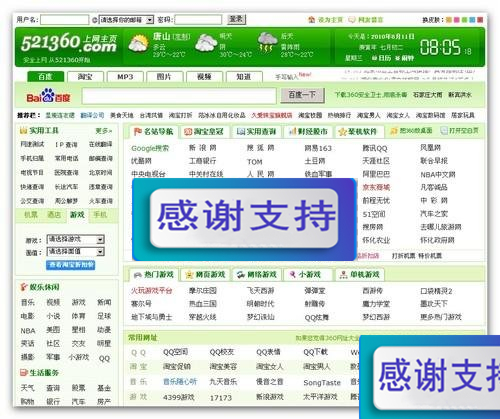Open the 网易163 link
Image resolution: width=500 pixels, height=419 pixels.
[318, 148]
